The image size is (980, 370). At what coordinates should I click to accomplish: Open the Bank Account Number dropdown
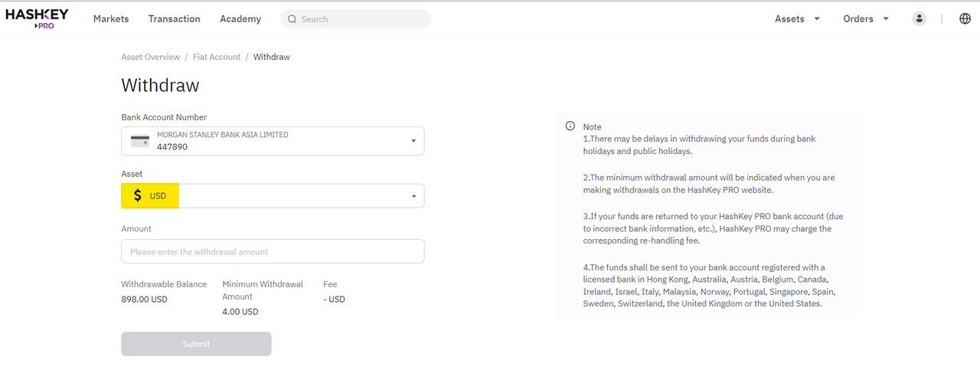[x=273, y=141]
